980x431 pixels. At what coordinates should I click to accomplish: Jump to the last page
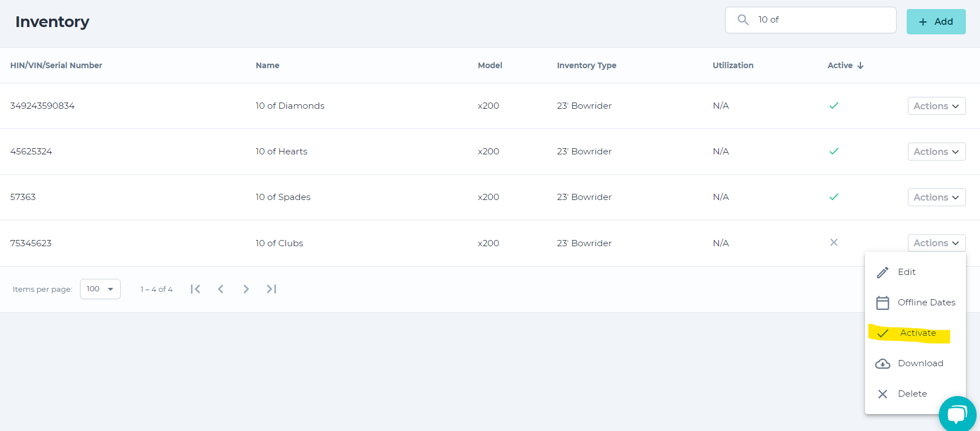pos(271,289)
